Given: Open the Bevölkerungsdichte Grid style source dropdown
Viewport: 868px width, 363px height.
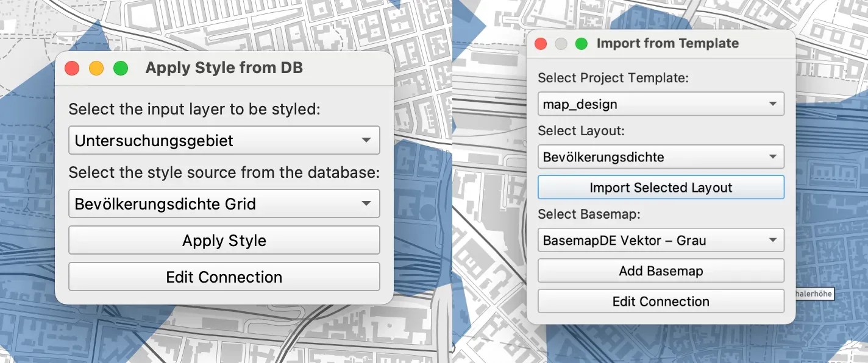Looking at the screenshot, I should pos(224,204).
